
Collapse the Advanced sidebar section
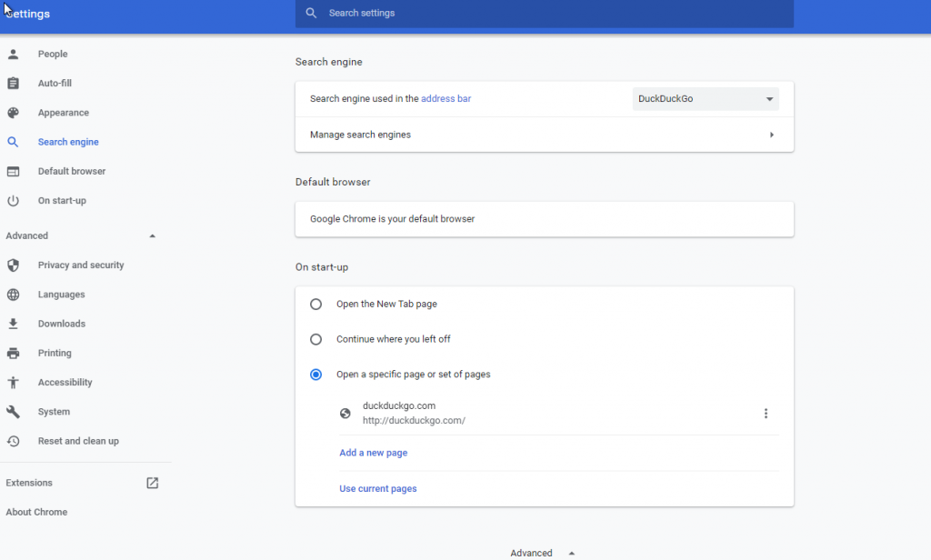click(152, 235)
